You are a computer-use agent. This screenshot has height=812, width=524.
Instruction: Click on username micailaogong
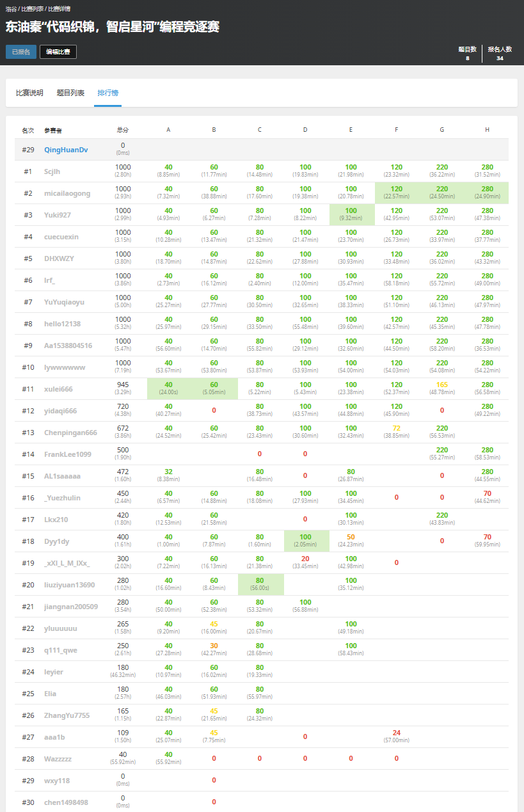point(67,193)
